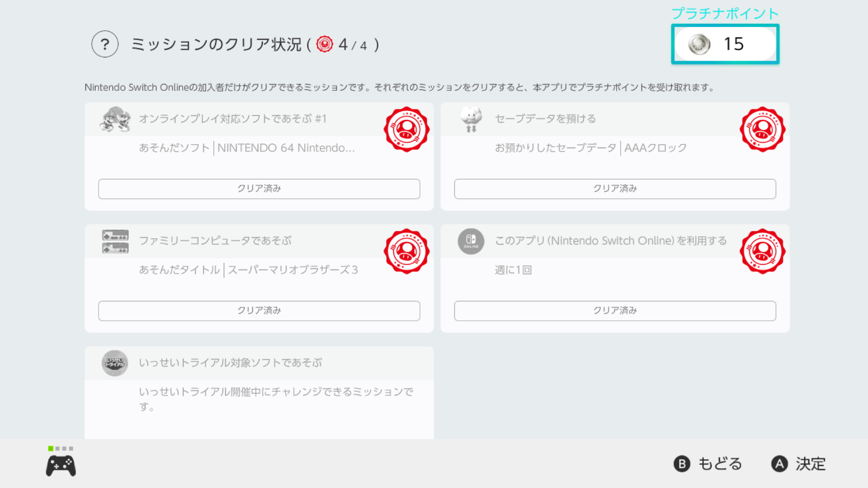The width and height of the screenshot is (868, 488).
Task: Click the Nintendo Switch Online app icon
Action: click(x=471, y=242)
